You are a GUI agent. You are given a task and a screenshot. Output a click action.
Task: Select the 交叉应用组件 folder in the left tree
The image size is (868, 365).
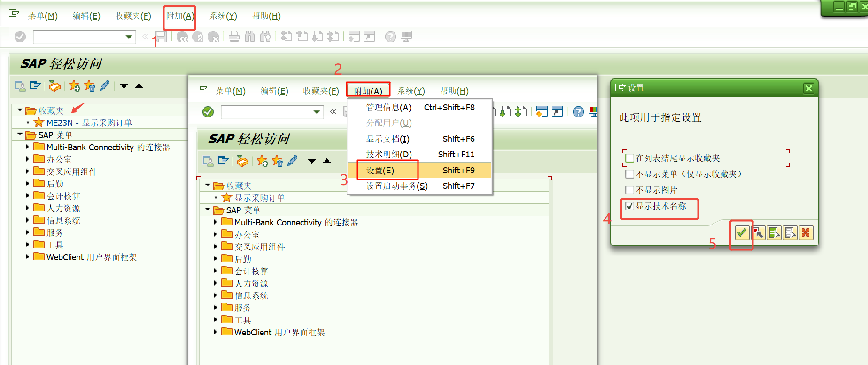(72, 172)
